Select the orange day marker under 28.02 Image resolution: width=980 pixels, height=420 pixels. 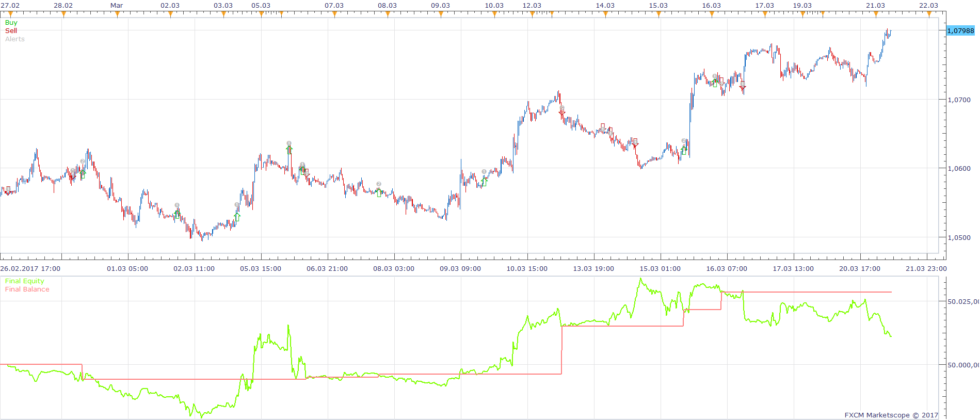63,14
